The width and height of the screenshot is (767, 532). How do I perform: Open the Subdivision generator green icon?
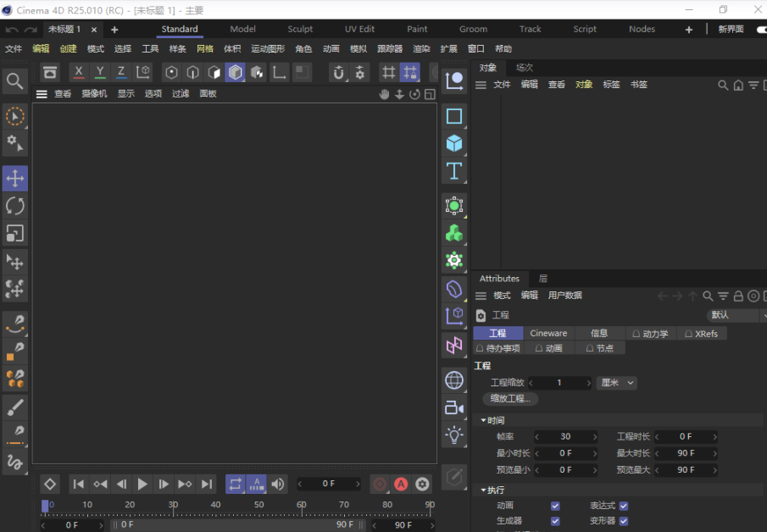[454, 205]
